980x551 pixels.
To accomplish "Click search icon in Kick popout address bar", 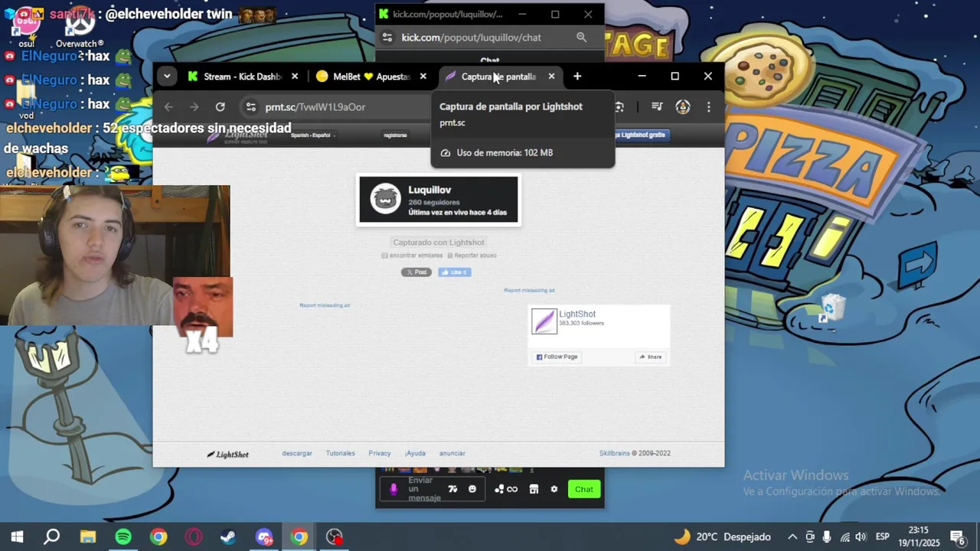I will coord(581,37).
